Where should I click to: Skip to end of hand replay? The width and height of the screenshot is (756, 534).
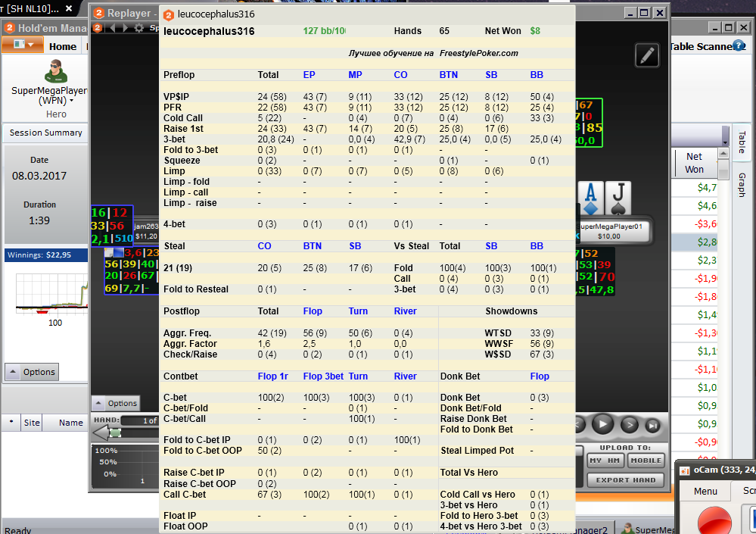[653, 425]
